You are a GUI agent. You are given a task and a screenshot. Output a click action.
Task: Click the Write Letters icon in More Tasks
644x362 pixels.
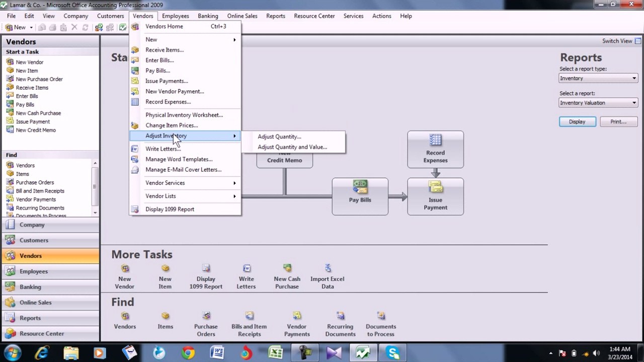coord(247,268)
